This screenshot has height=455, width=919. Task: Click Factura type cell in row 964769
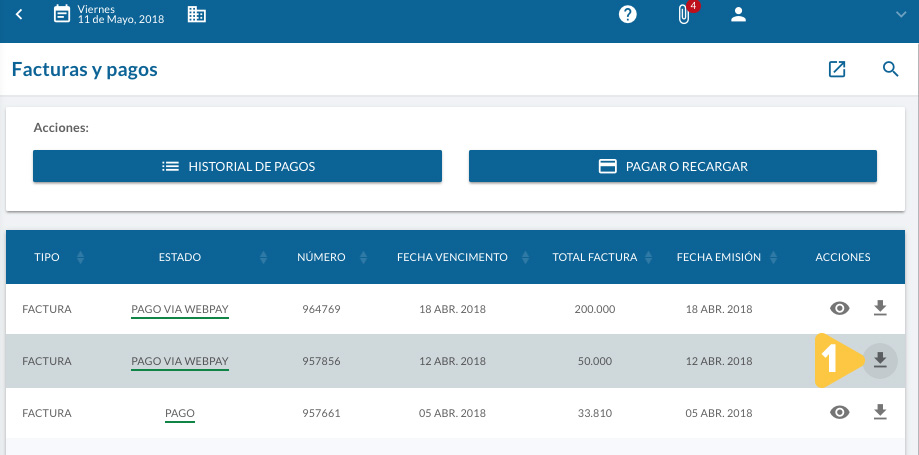(47, 309)
